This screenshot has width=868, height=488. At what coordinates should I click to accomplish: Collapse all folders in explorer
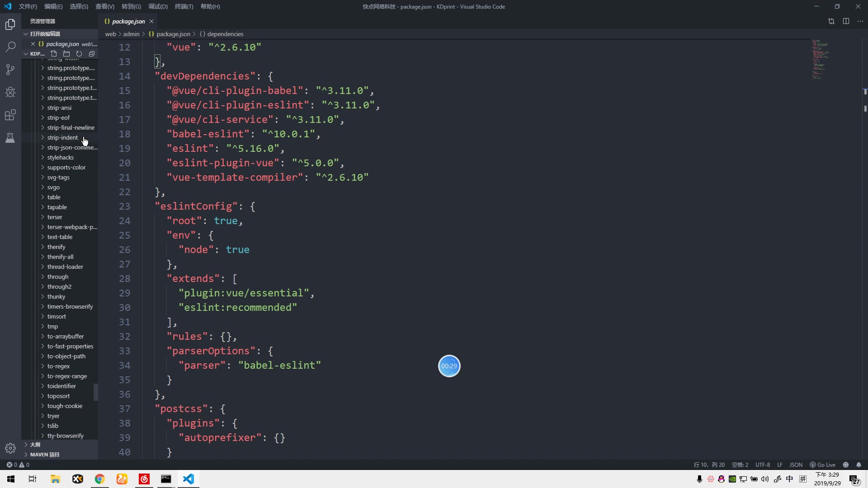pyautogui.click(x=92, y=54)
